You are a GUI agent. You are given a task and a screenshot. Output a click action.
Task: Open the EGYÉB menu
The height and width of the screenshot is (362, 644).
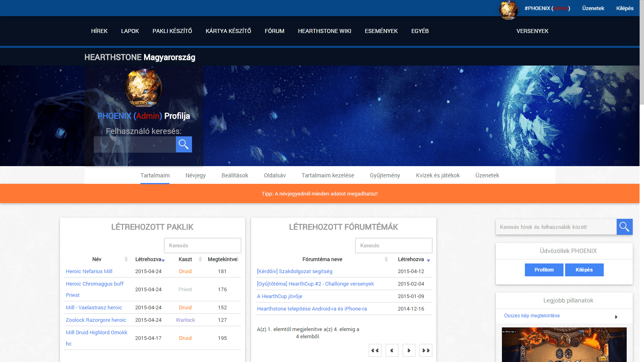(420, 31)
